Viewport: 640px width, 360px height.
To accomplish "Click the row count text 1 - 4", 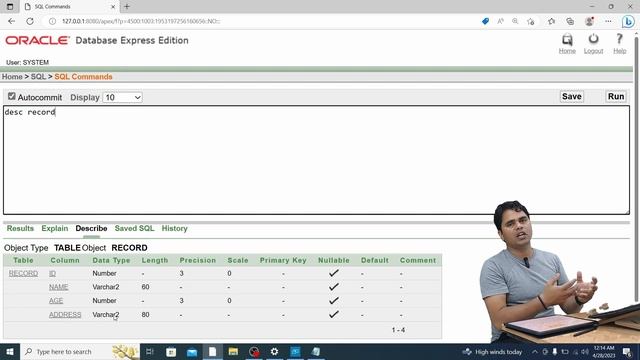I will 398,330.
